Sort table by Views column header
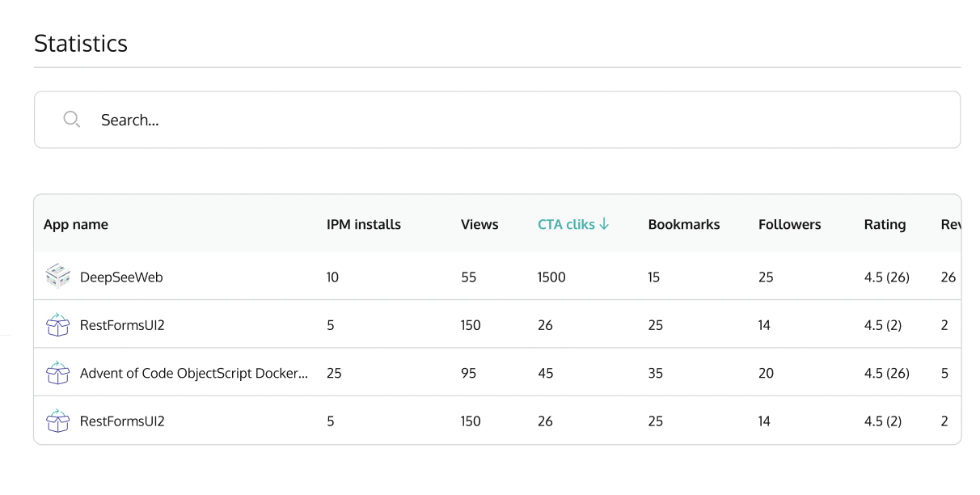The height and width of the screenshot is (495, 980). 479,225
